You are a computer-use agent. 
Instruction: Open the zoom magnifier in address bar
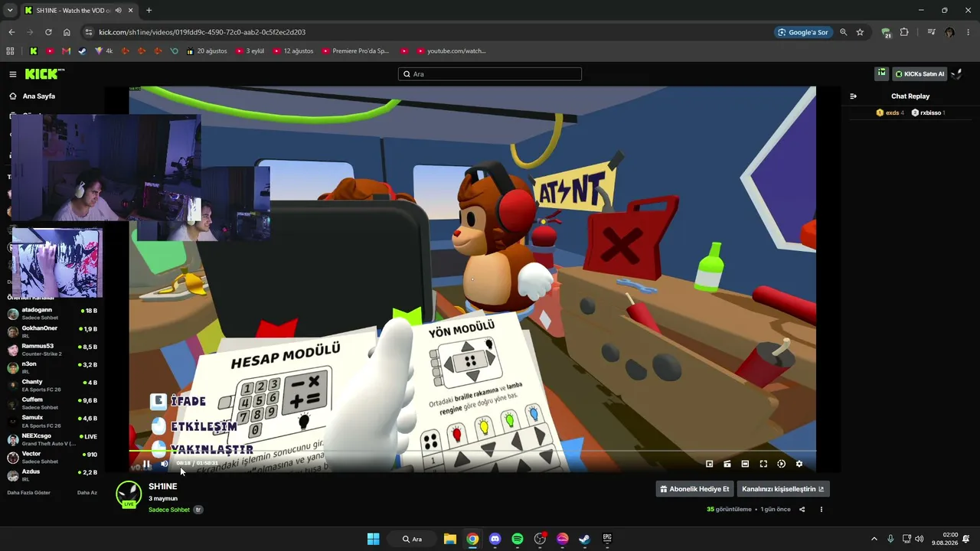coord(844,32)
